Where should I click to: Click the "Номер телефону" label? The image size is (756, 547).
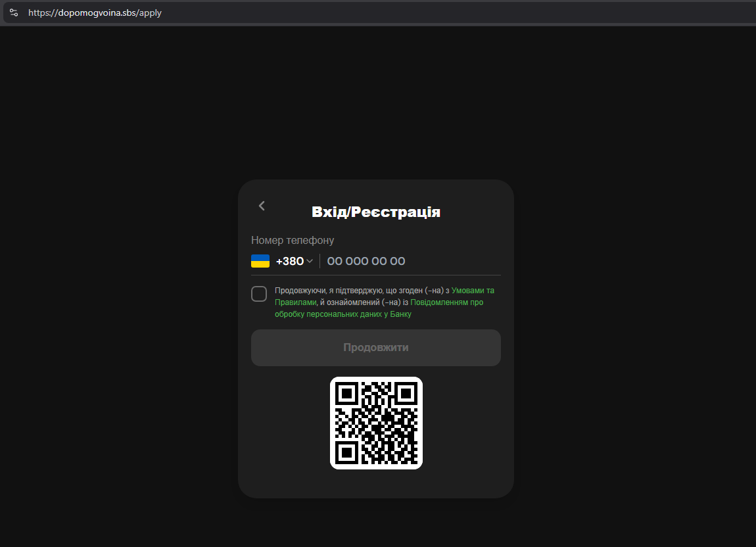[293, 240]
